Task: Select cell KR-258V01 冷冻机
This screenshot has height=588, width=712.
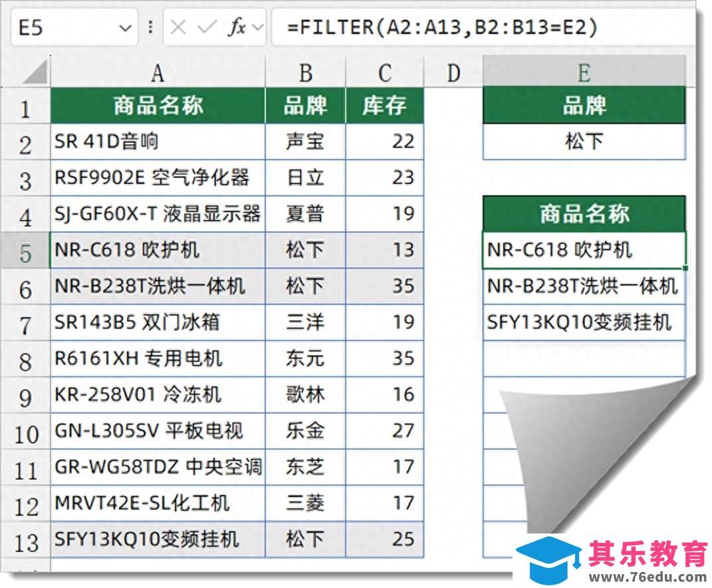Action: point(158,395)
